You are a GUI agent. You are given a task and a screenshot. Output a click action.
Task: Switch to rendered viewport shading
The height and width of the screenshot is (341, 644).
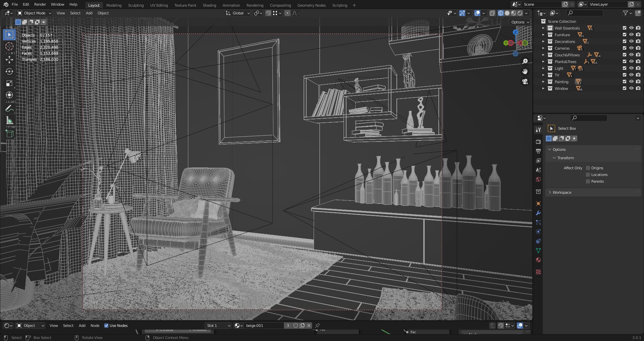[x=520, y=13]
